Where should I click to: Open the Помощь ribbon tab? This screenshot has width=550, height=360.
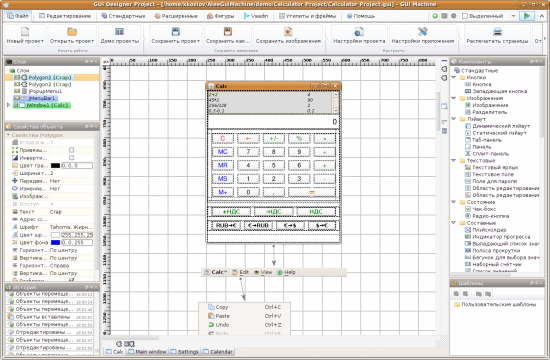[361, 16]
